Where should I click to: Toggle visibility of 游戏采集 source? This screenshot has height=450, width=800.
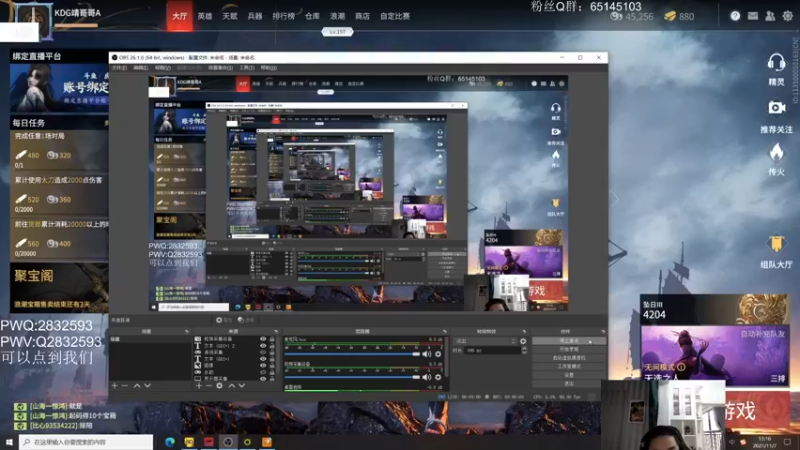(x=263, y=352)
